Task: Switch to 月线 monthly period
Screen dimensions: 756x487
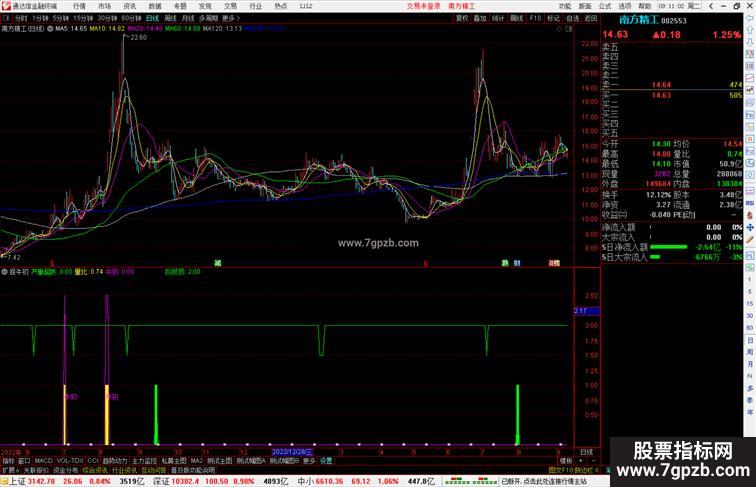Action: 188,18
